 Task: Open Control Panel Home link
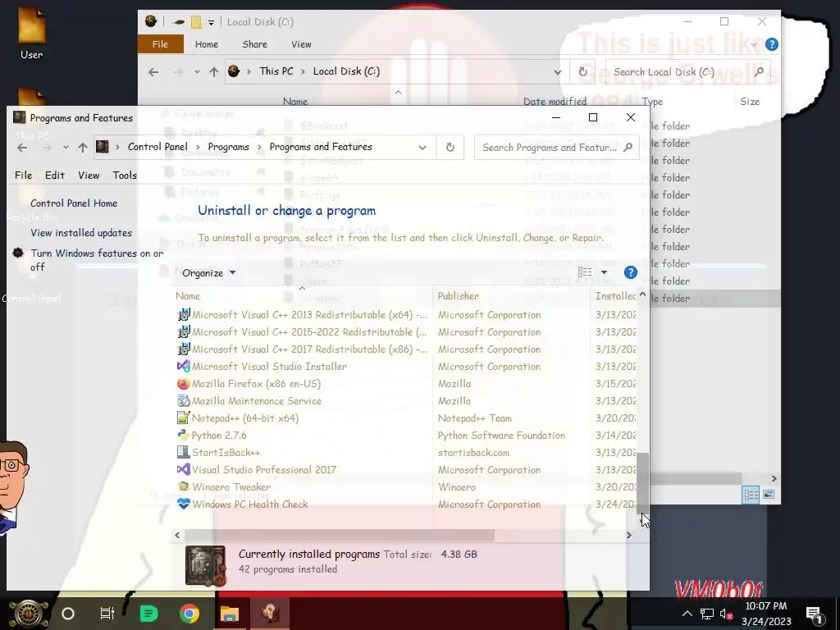pos(74,203)
